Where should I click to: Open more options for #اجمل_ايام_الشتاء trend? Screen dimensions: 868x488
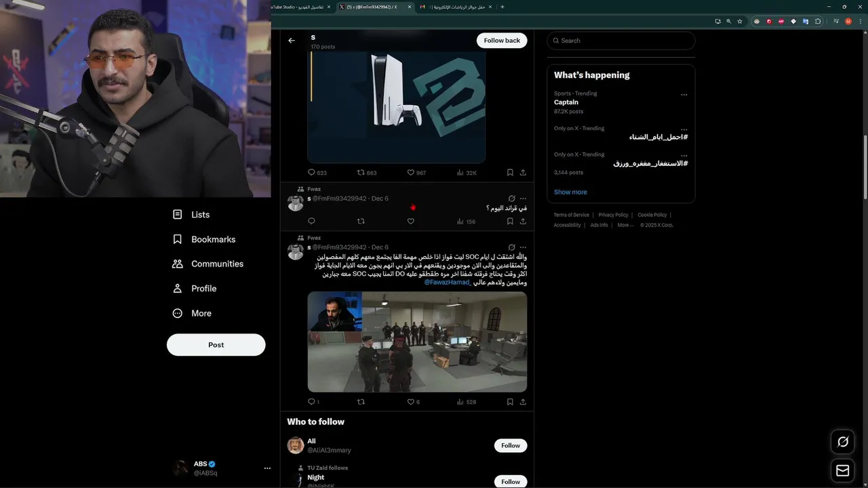click(684, 129)
